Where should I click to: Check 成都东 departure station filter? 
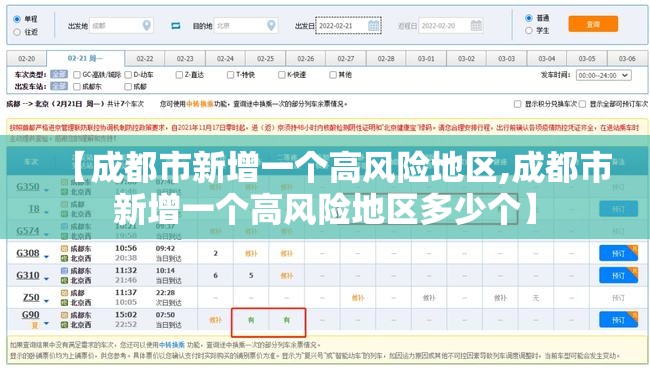(77, 87)
